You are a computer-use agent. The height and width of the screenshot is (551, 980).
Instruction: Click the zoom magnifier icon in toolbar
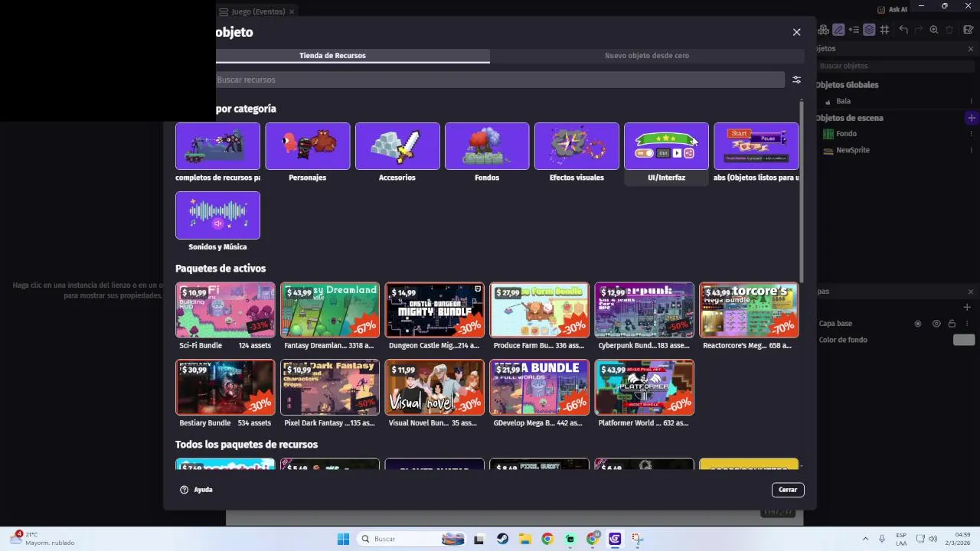[934, 30]
